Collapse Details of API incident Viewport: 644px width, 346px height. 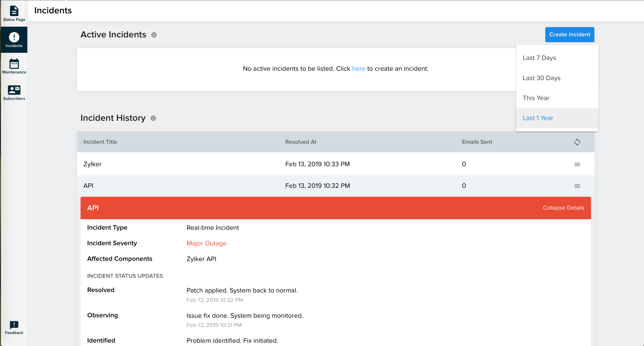(563, 208)
